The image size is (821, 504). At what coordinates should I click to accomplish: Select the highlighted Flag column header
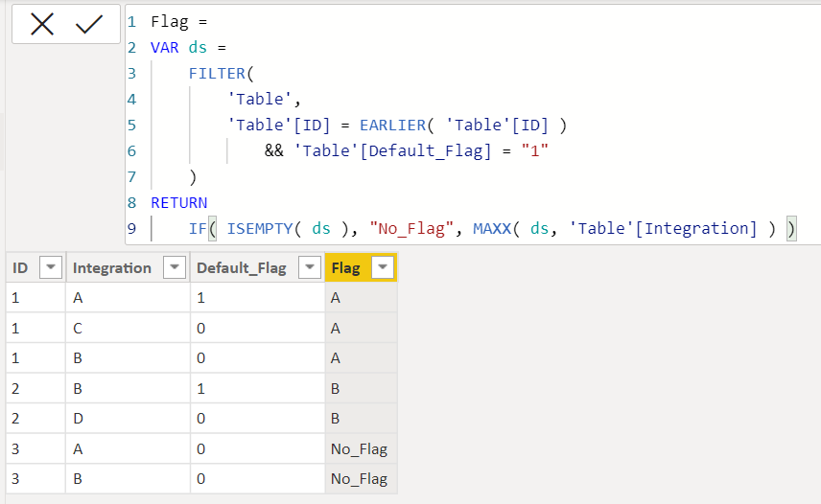[x=362, y=267]
